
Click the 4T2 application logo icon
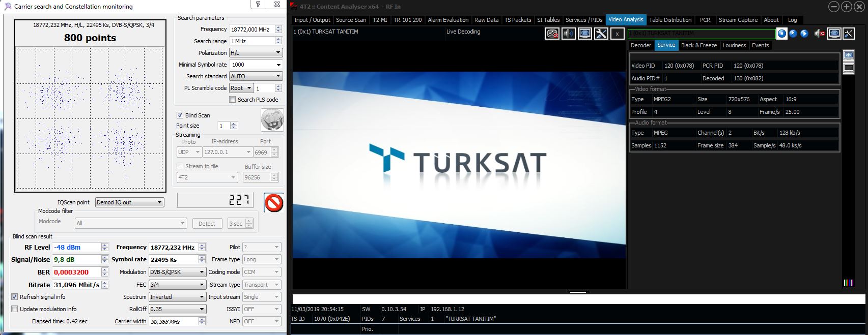pos(294,7)
